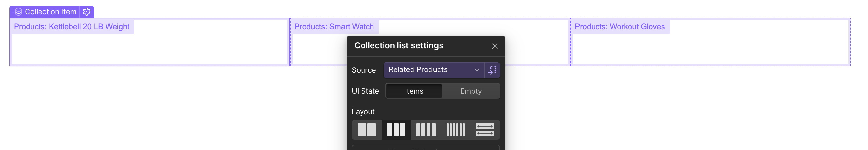Click the collection connect icon beside Source

point(492,70)
